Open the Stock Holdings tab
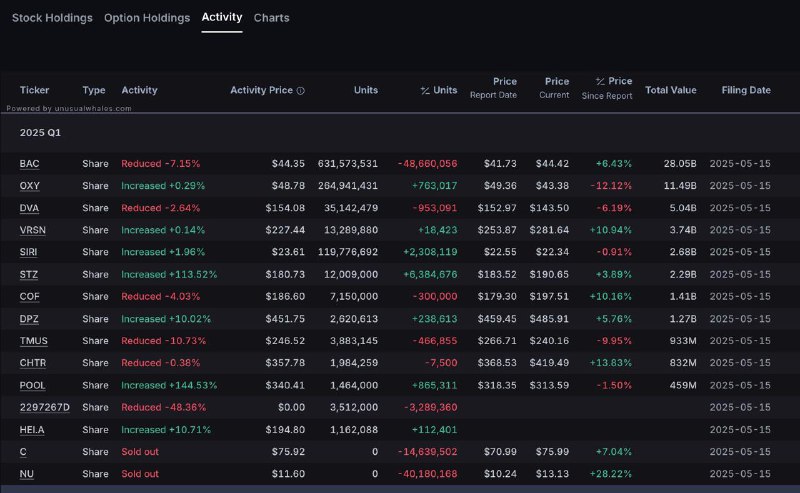800x493 pixels. [x=52, y=18]
